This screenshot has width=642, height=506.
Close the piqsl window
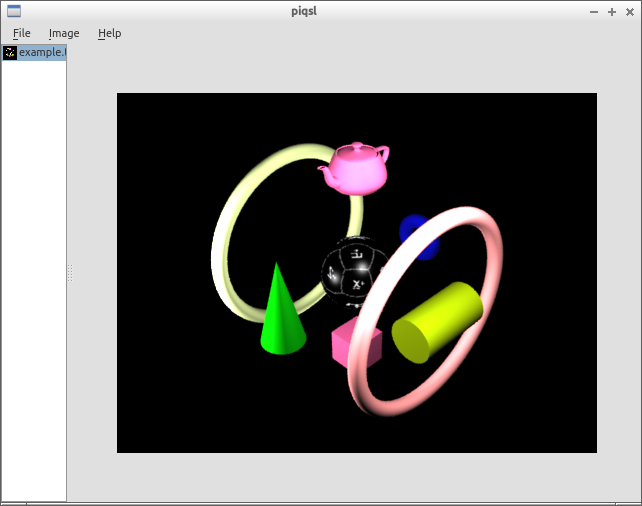click(630, 12)
